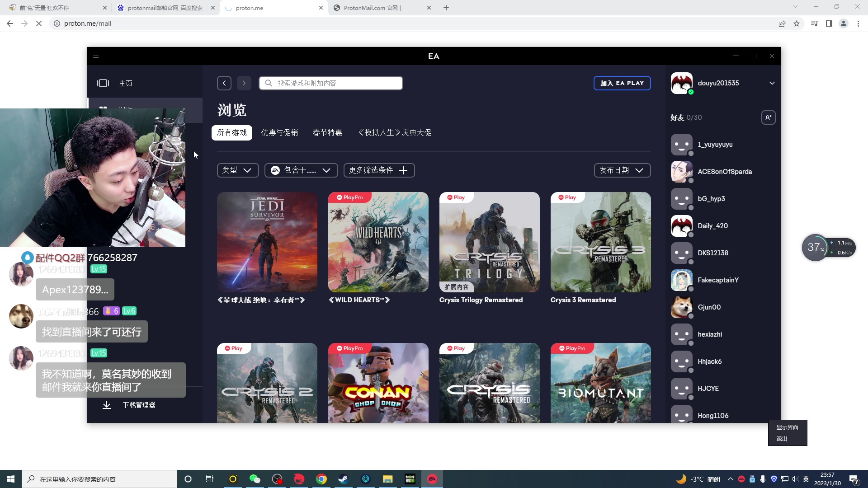The image size is (868, 488).
Task: Stop loading the proton.me page
Action: [39, 23]
